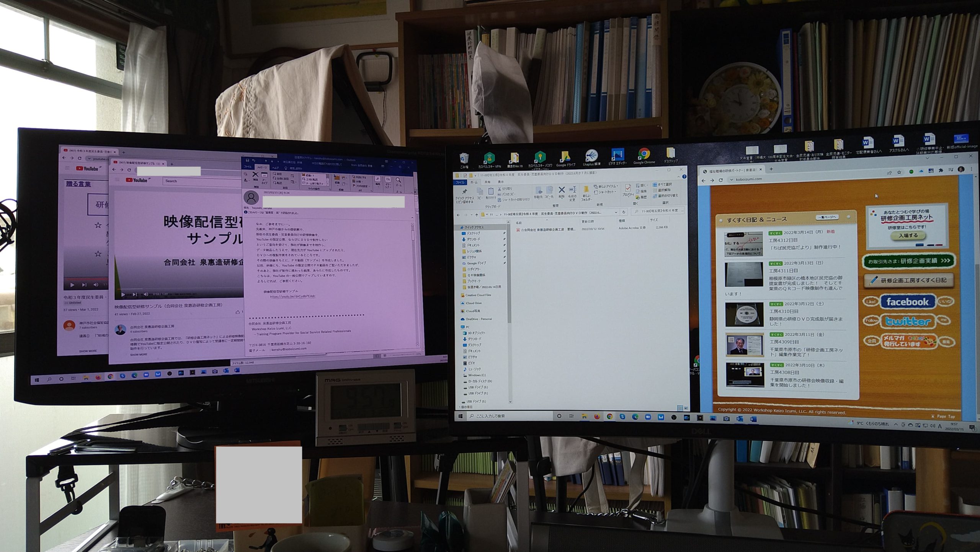The height and width of the screenshot is (552, 980).
Task: Click the Explorer refresh button beside the address bar
Action: 624,212
